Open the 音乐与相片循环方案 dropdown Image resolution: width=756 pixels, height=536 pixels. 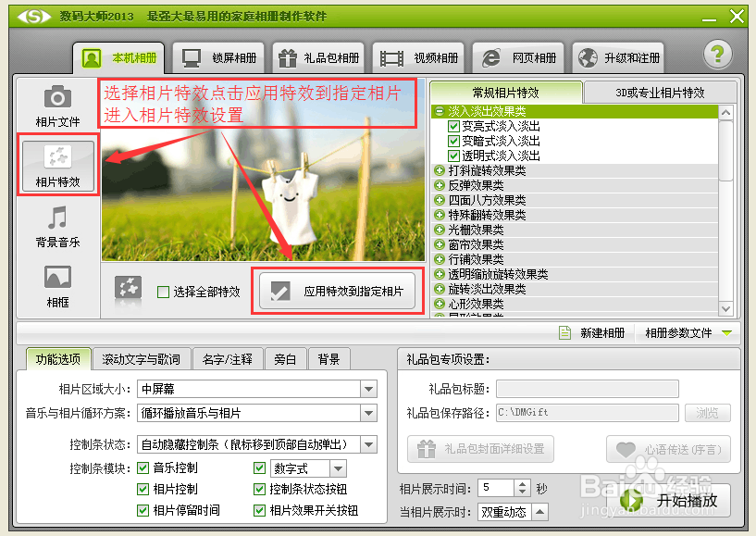tap(369, 413)
